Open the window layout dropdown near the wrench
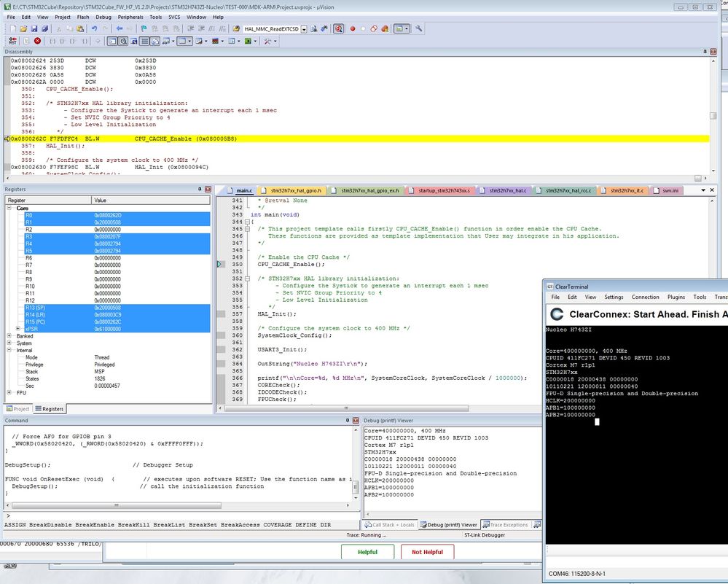This screenshot has height=584, width=728. click(407, 29)
